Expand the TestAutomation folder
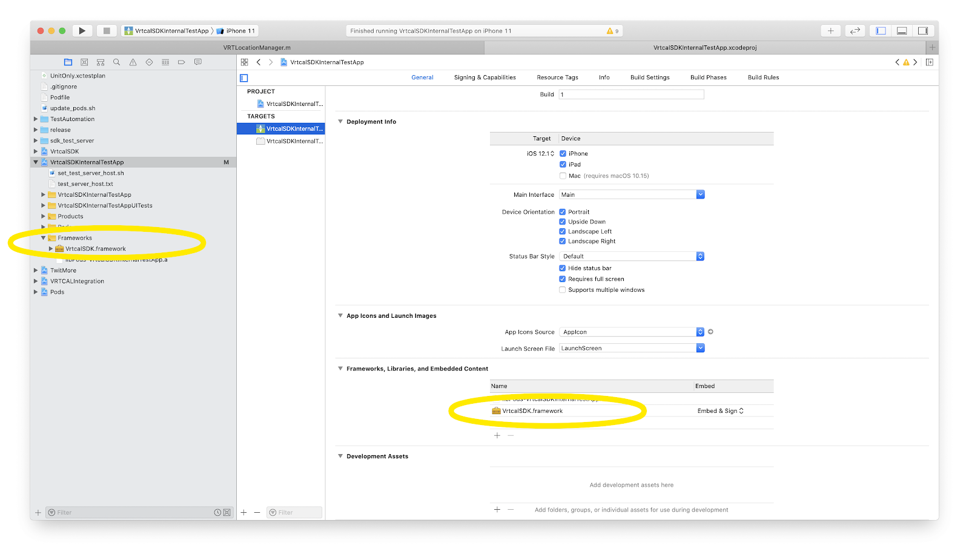This screenshot has width=969, height=560. tap(36, 119)
